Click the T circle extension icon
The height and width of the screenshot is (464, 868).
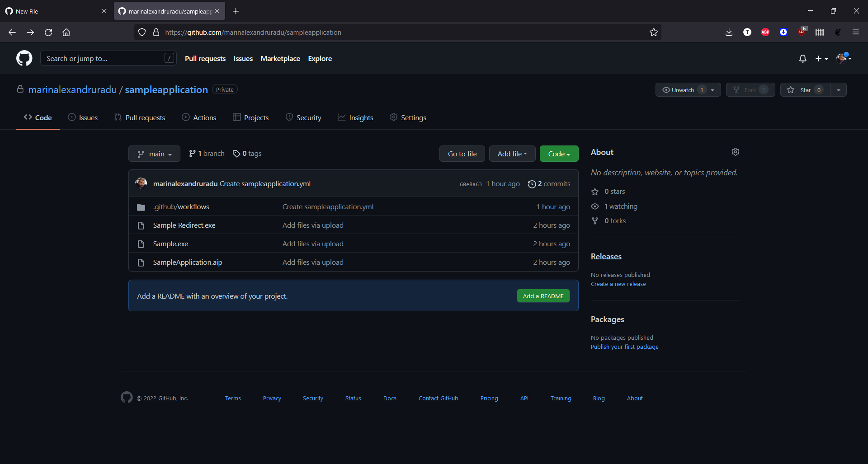click(747, 32)
